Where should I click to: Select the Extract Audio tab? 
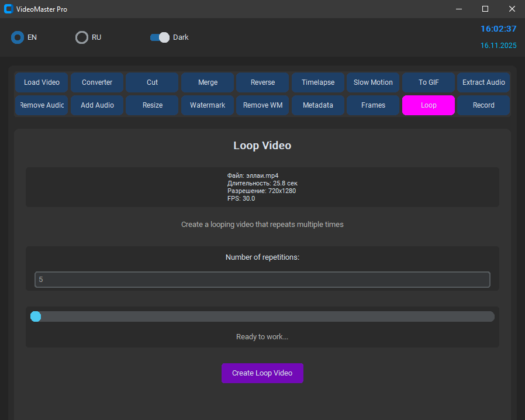(x=483, y=82)
